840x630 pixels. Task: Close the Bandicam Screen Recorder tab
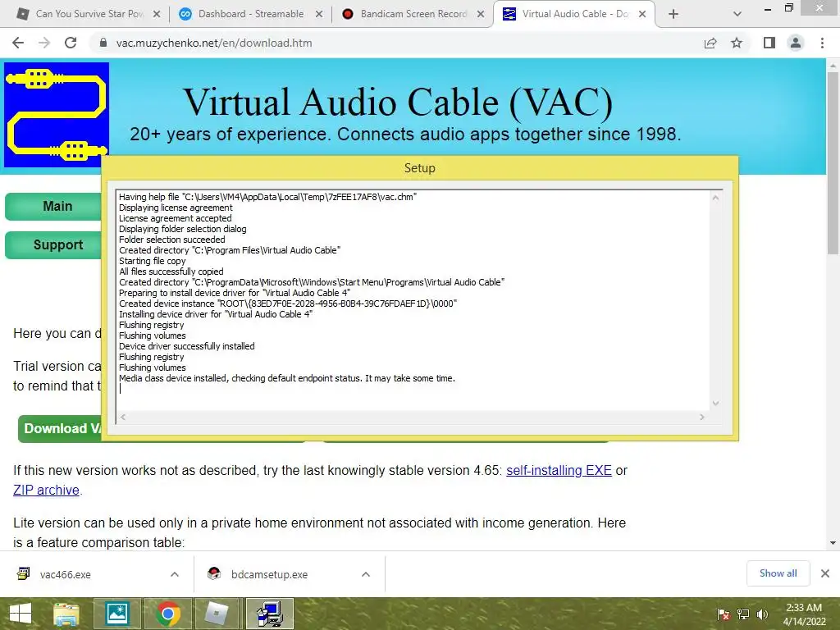coord(481,15)
